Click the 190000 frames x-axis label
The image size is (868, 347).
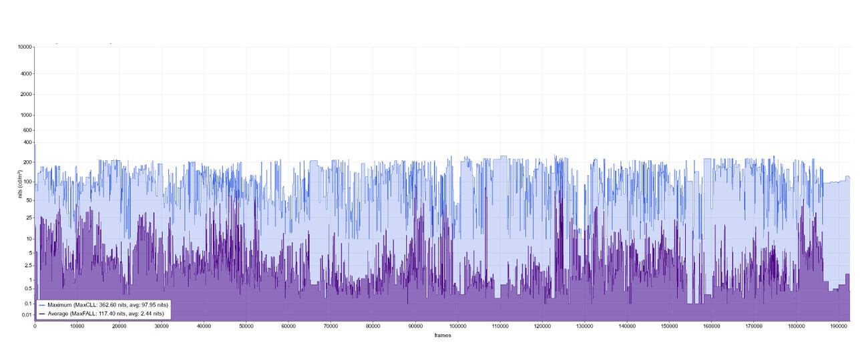tap(839, 326)
